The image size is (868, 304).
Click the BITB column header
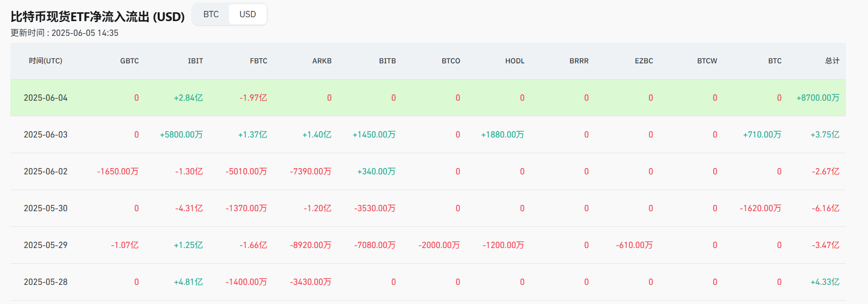387,61
